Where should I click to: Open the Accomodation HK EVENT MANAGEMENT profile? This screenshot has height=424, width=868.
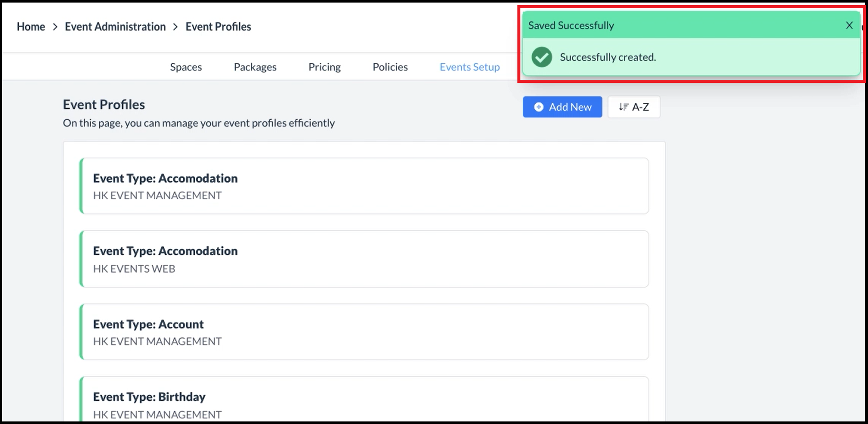coord(364,186)
